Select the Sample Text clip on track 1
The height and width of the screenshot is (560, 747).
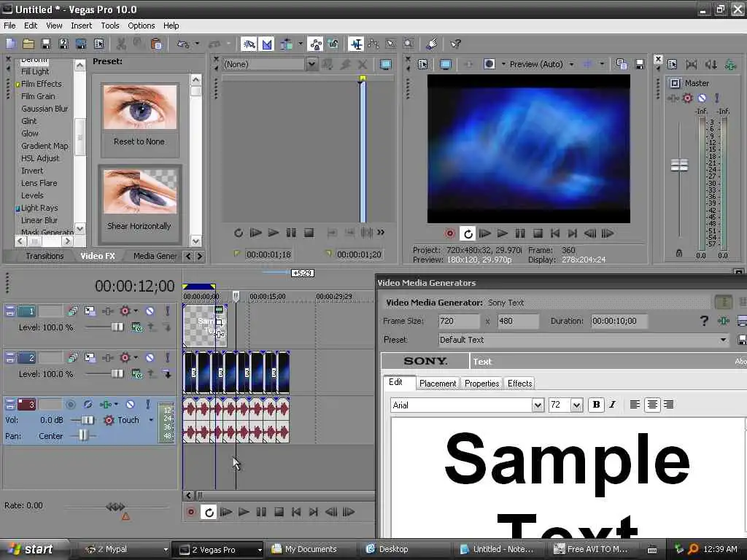point(205,326)
